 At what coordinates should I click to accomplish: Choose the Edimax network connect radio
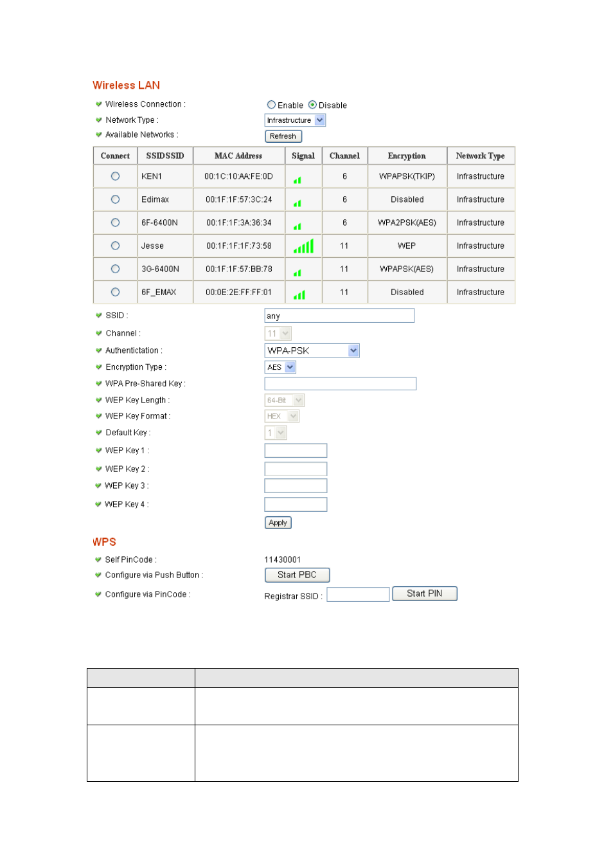(x=115, y=199)
